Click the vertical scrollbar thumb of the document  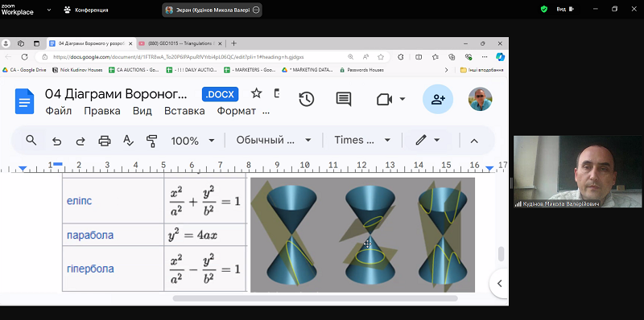tap(501, 254)
